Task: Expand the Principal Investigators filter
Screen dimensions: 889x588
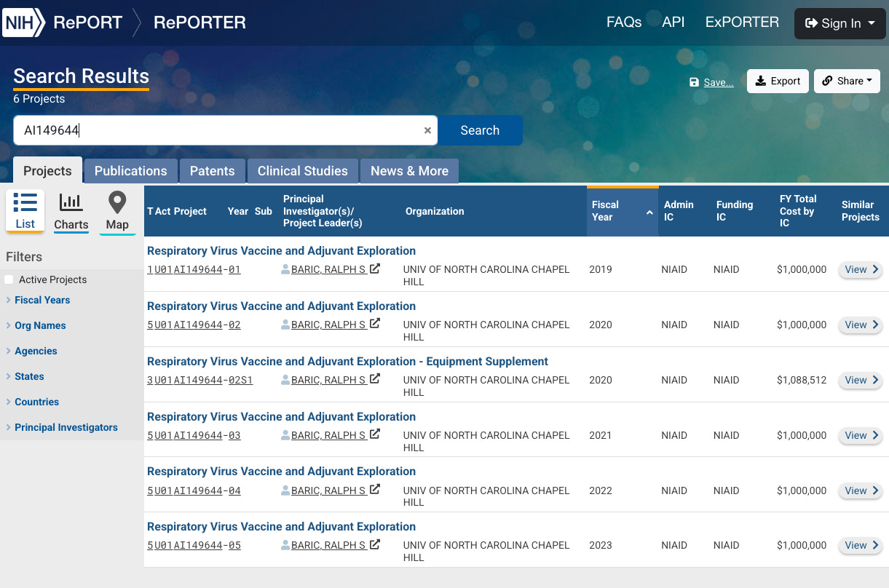Action: click(x=66, y=427)
